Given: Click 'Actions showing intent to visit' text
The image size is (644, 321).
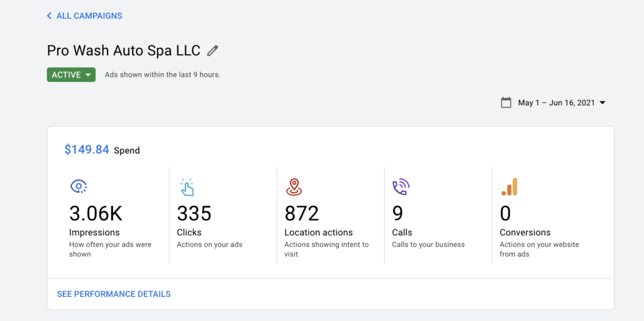Looking at the screenshot, I should (326, 249).
